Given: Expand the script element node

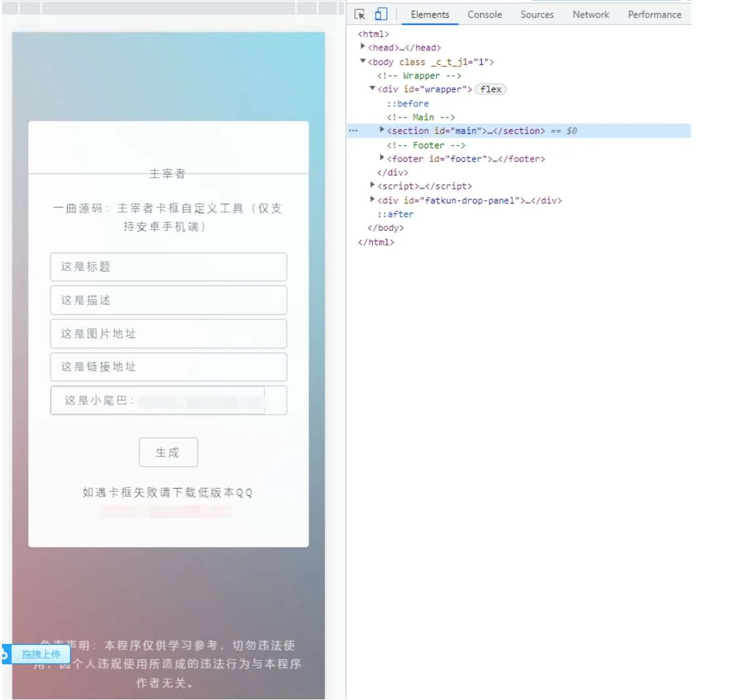Looking at the screenshot, I should coord(373,186).
